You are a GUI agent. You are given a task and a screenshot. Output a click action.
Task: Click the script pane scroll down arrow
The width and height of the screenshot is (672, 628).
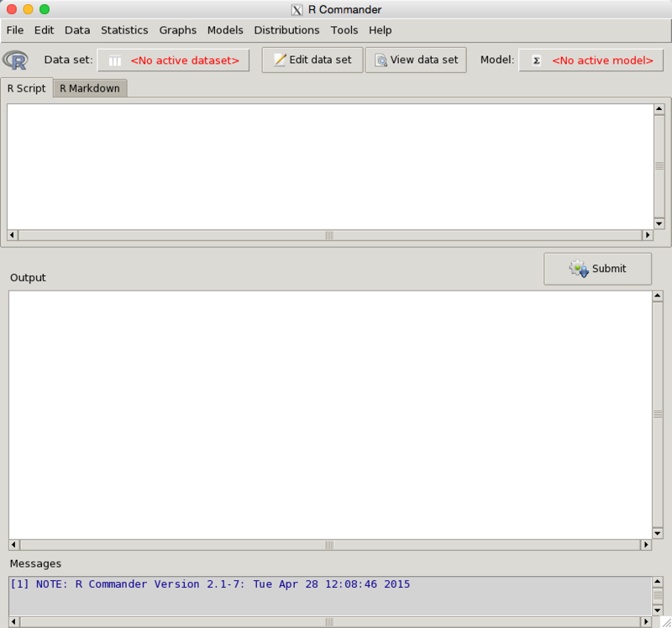pyautogui.click(x=659, y=223)
